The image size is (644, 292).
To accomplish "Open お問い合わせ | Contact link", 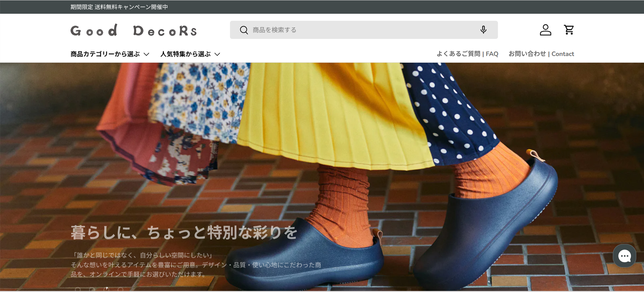I will (x=541, y=54).
